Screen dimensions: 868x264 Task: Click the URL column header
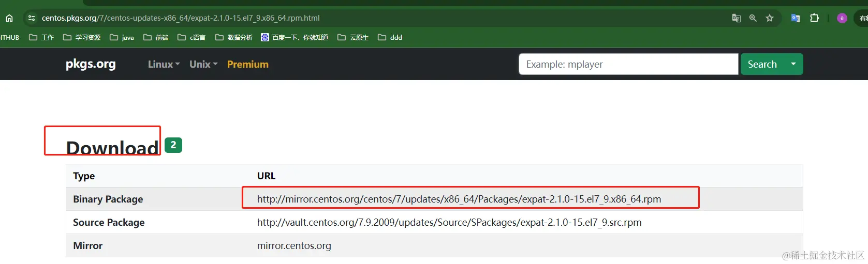[x=266, y=176]
